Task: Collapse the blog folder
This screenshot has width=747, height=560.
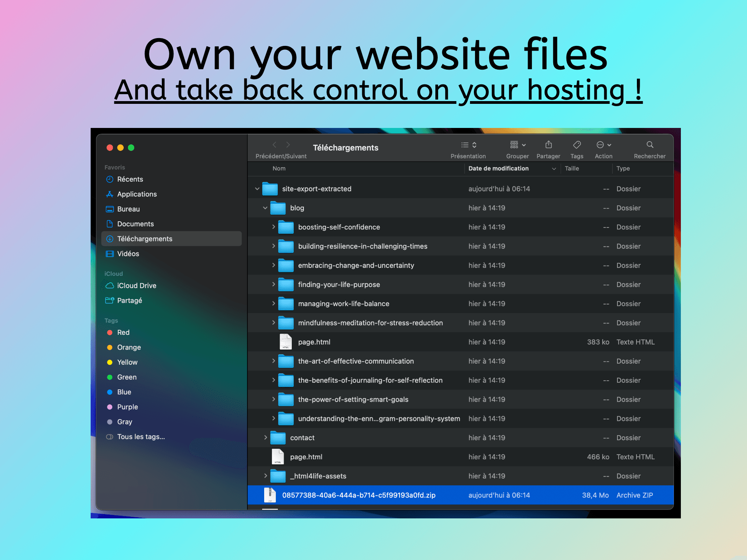Action: click(265, 208)
